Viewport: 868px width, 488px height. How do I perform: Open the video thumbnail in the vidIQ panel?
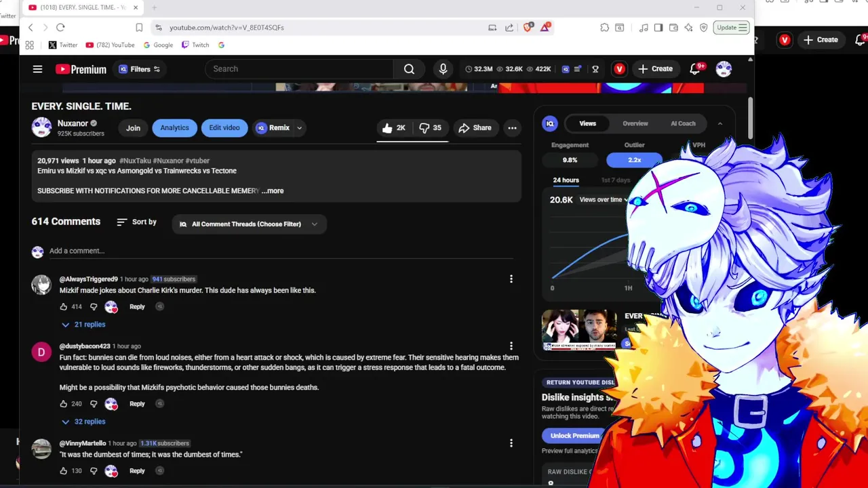pyautogui.click(x=580, y=330)
